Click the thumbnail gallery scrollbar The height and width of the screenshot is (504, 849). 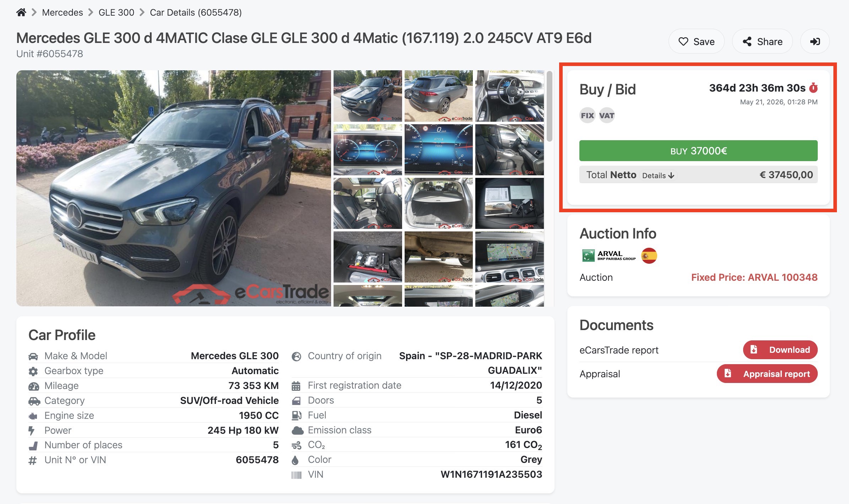[x=550, y=106]
